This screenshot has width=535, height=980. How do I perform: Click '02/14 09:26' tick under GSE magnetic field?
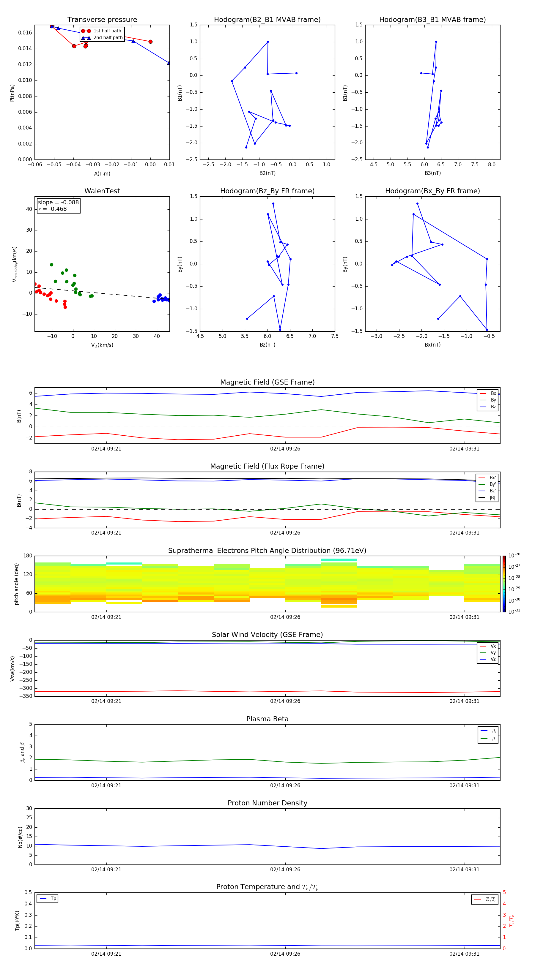point(285,449)
